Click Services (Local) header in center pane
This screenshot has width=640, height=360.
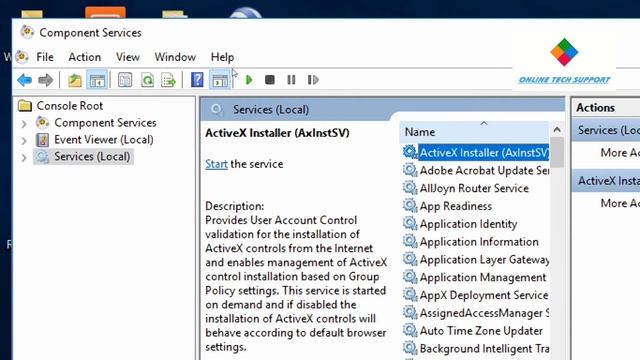pyautogui.click(x=271, y=109)
